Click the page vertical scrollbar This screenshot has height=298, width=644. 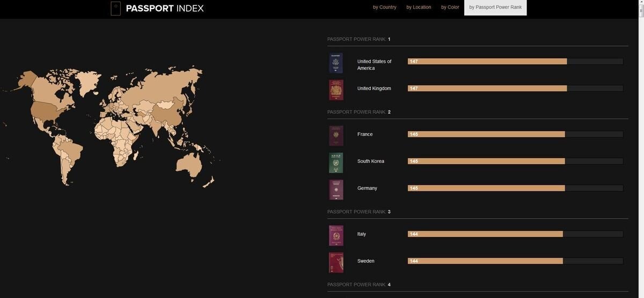(641, 149)
